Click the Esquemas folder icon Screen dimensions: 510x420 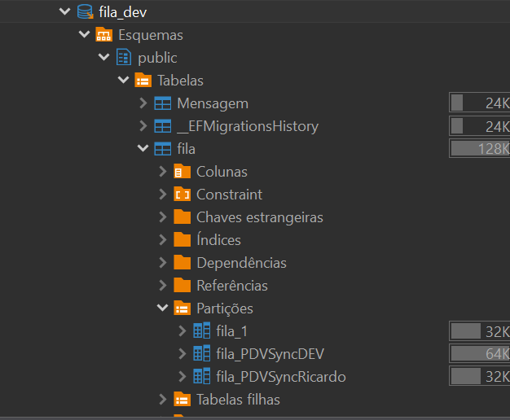103,35
